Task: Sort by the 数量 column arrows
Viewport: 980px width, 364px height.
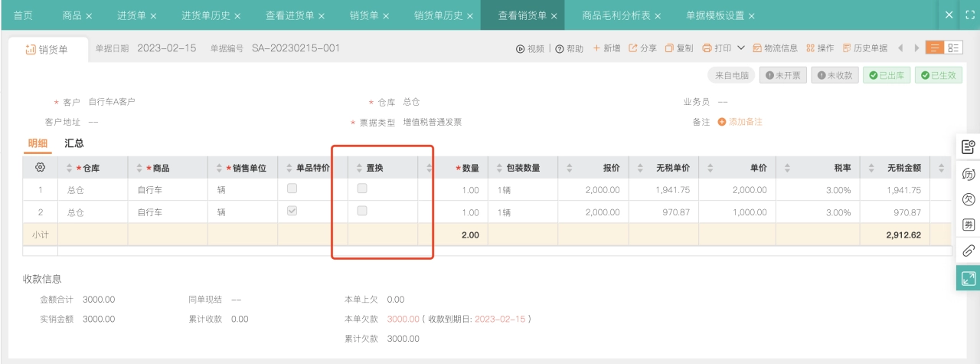Action: pos(430,168)
